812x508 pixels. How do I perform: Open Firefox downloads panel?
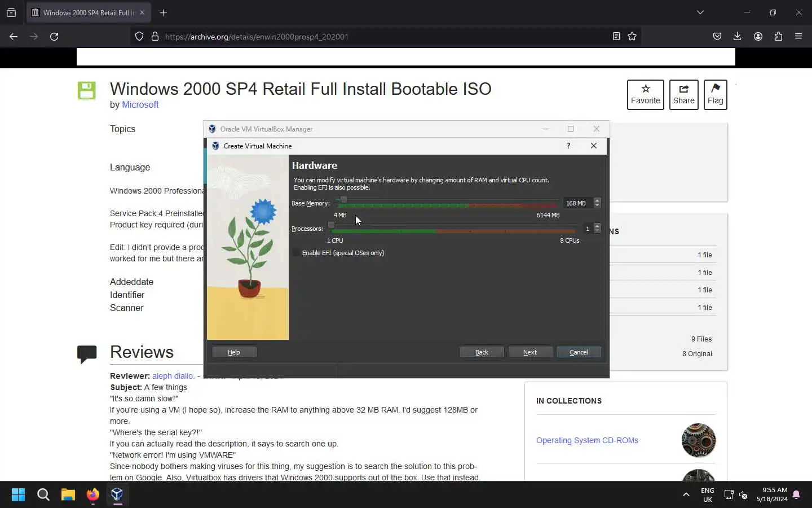(738, 37)
